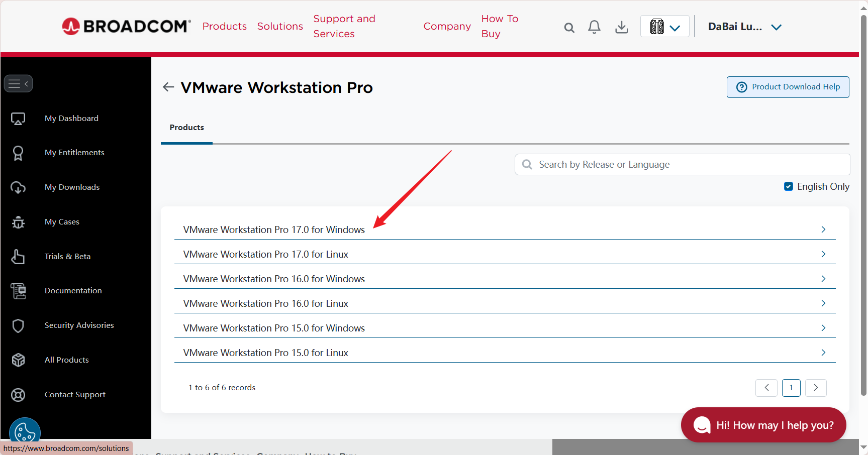Open the Hi! How may I help you chat

click(x=763, y=425)
